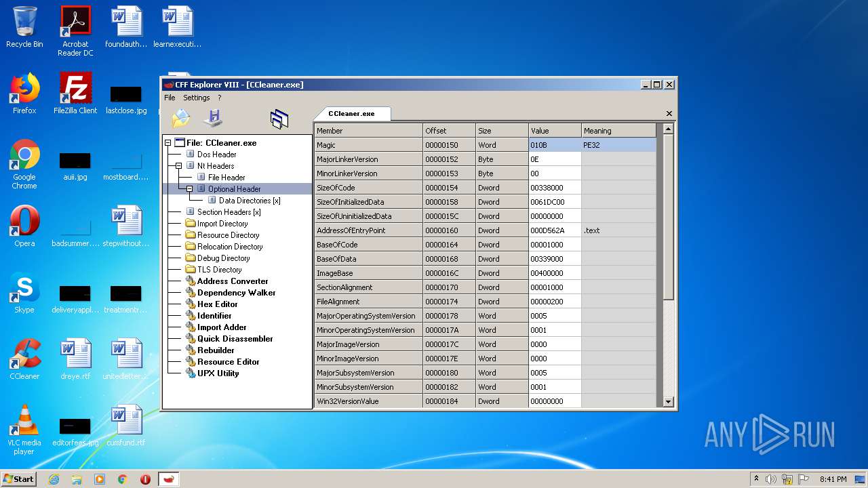
Task: Click the table scrollbar down arrow
Action: click(668, 402)
